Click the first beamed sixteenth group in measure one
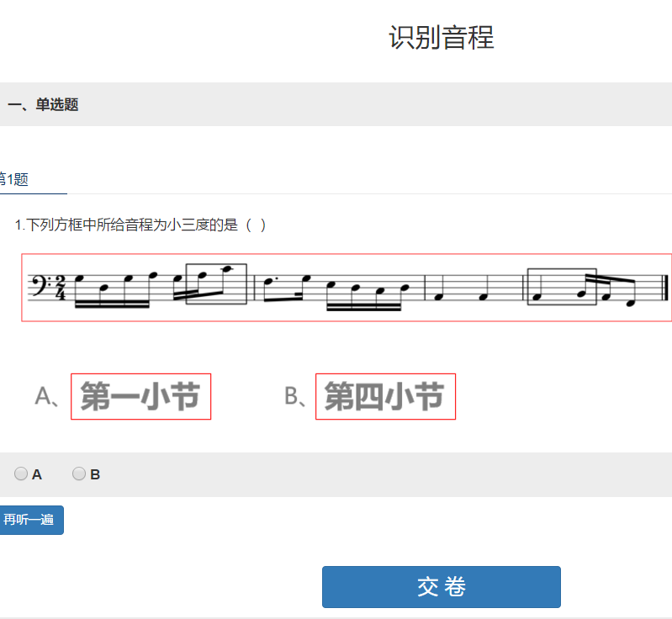This screenshot has width=672, height=619. [x=114, y=288]
